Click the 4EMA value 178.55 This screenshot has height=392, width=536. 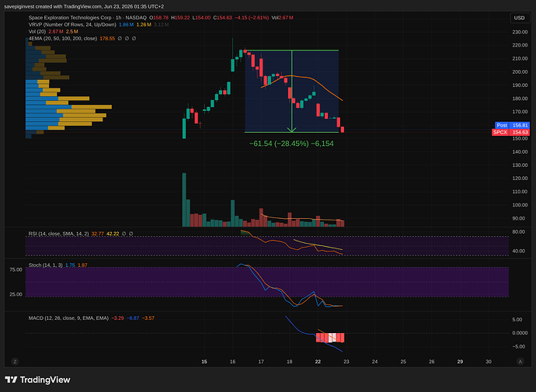point(107,39)
